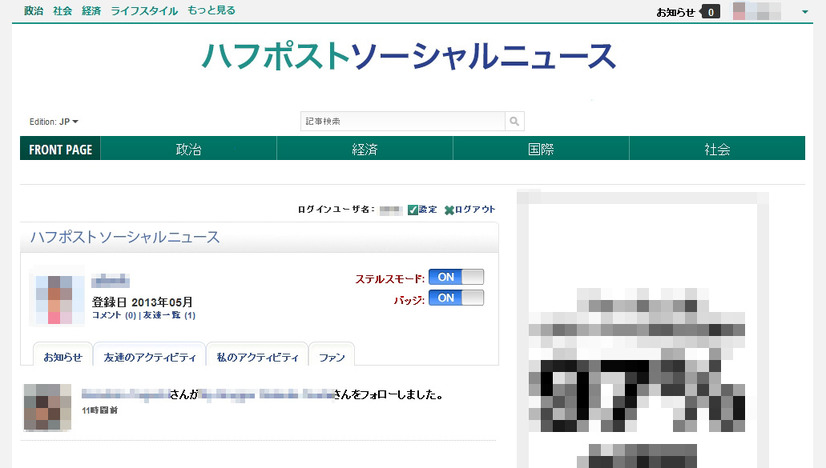Image resolution: width=826 pixels, height=468 pixels.
Task: Open 経済 in the green navigation bar
Action: coord(365,149)
